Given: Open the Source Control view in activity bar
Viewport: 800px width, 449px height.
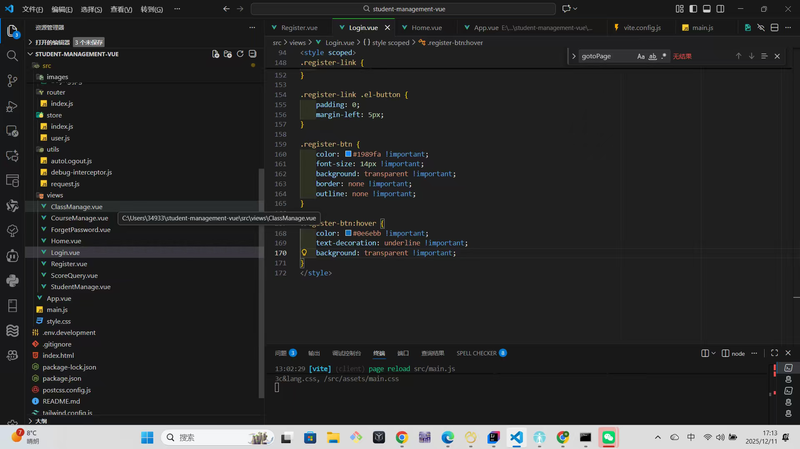Looking at the screenshot, I should 12,81.
